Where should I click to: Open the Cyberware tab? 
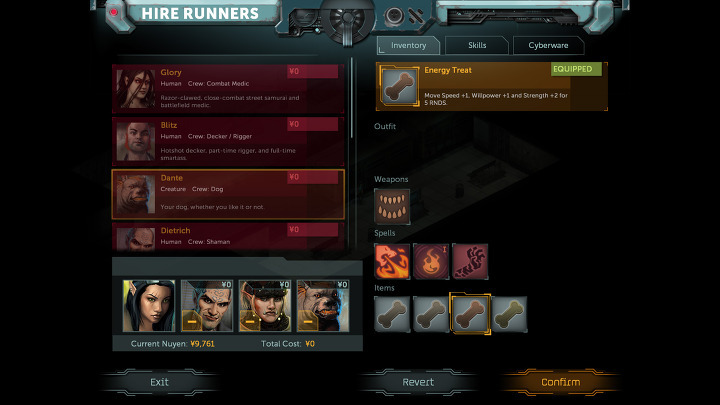548,45
